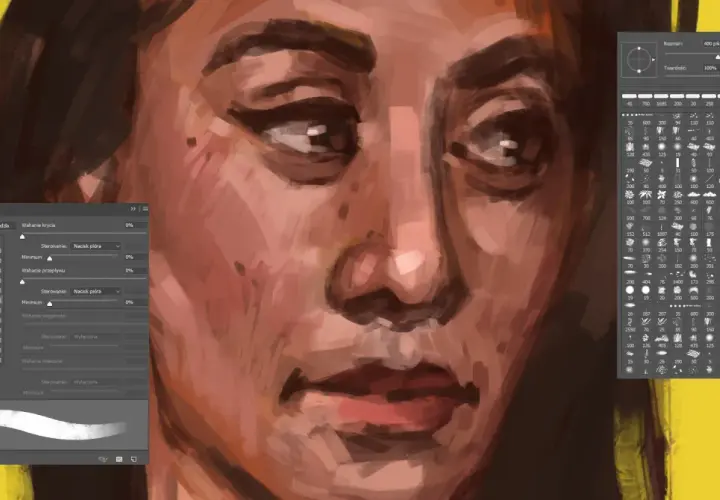Click Minimum percentage field under Wahanie krycia
Image resolution: width=720 pixels, height=500 pixels.
click(x=135, y=257)
